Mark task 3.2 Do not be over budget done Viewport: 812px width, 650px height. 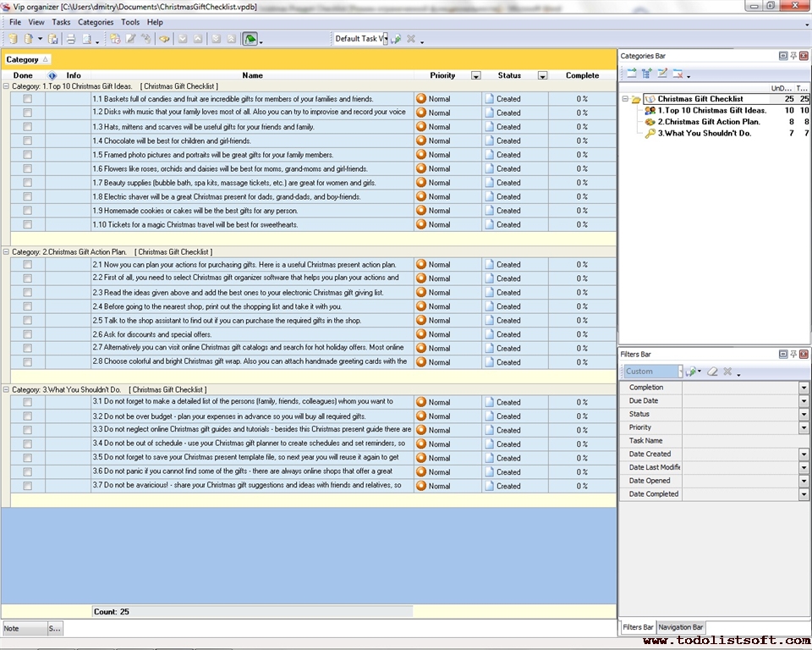[x=28, y=416]
